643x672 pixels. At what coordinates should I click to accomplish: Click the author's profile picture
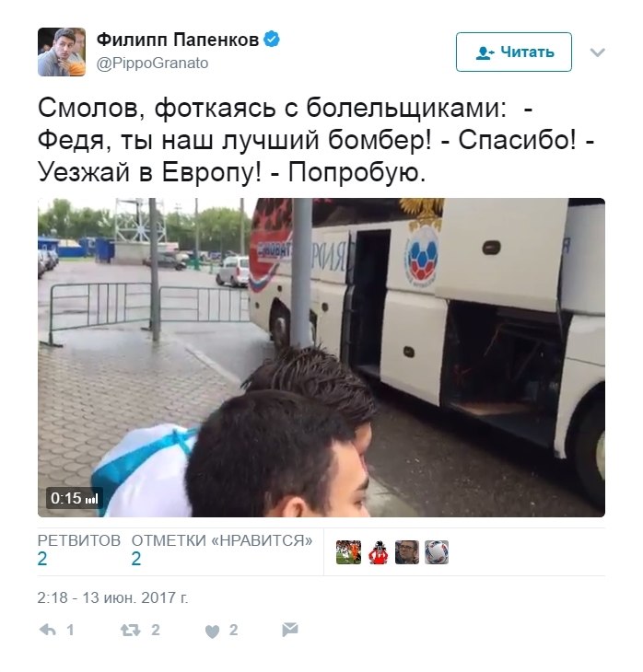62,52
